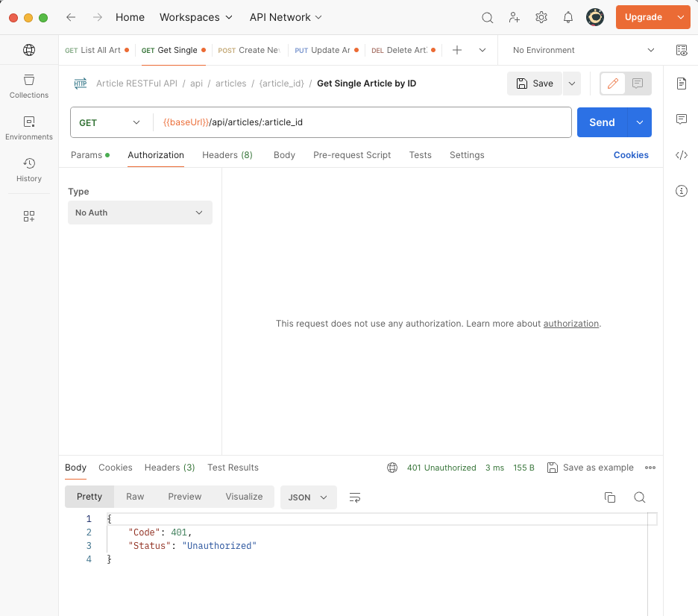Open the settings gear icon

(541, 17)
